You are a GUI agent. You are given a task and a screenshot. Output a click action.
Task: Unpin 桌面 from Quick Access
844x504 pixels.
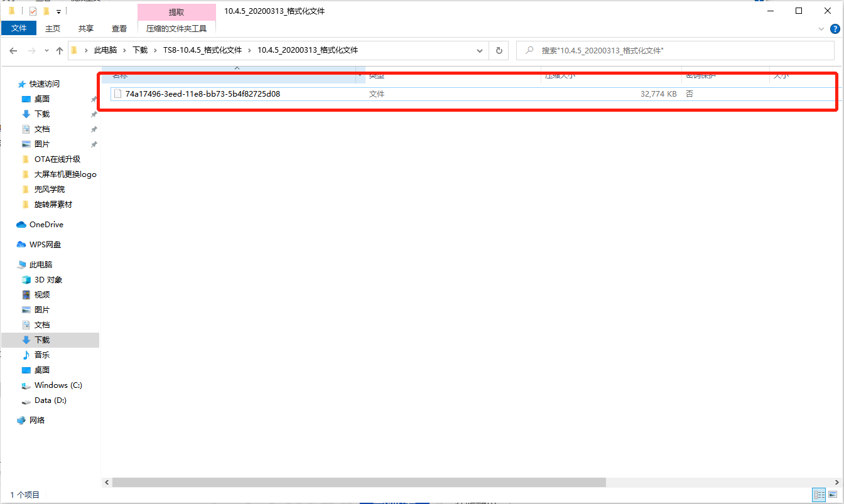pos(94,99)
